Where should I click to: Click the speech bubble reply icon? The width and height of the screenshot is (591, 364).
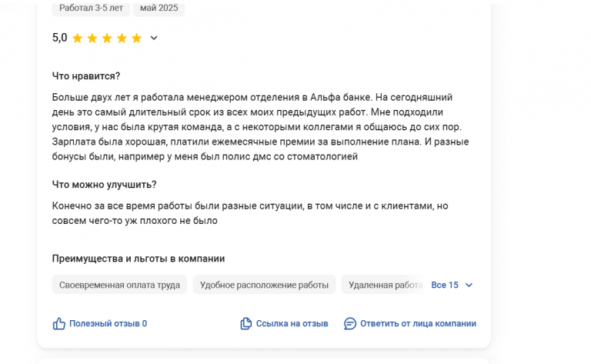click(x=350, y=324)
